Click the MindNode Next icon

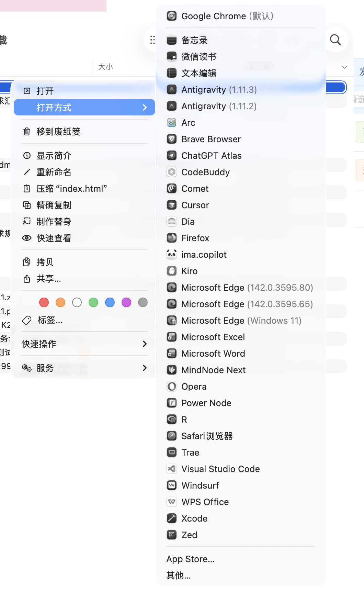click(x=172, y=370)
